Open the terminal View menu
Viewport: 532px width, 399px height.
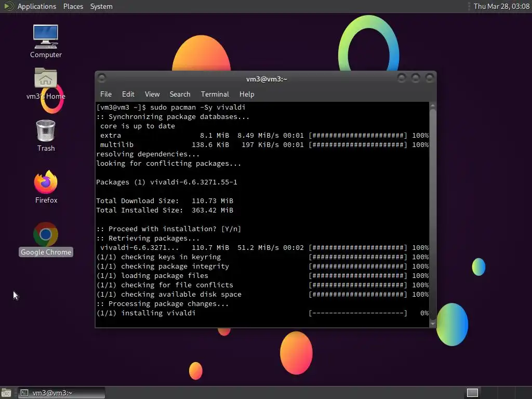click(152, 95)
